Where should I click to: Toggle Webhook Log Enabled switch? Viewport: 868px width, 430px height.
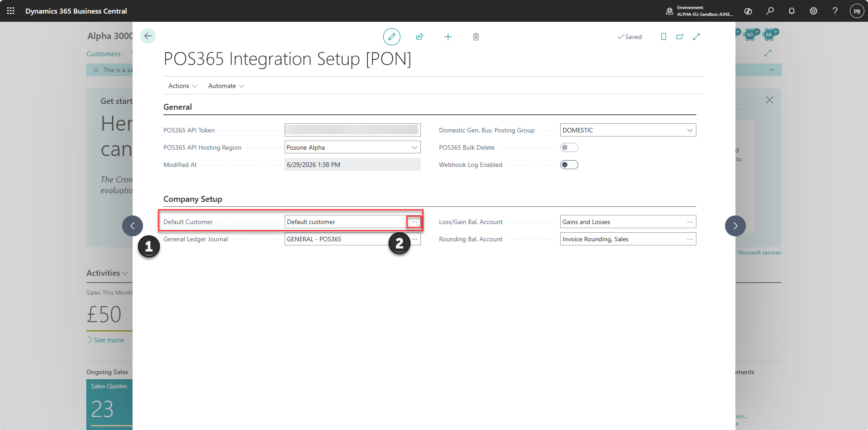tap(569, 165)
